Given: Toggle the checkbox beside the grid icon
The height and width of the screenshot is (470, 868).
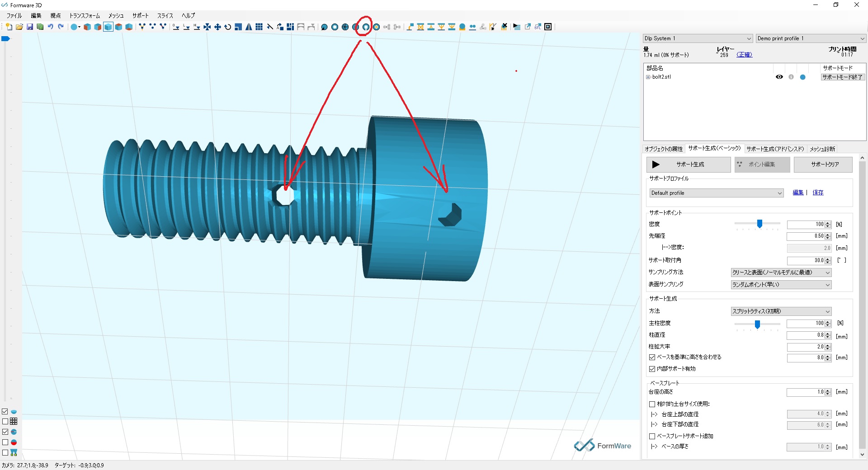Looking at the screenshot, I should 5,422.
